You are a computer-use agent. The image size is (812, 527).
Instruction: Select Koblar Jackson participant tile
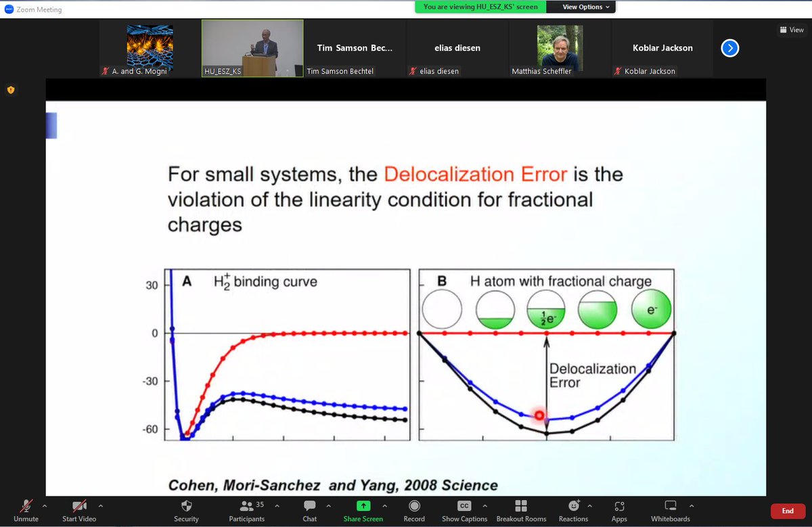(x=662, y=48)
